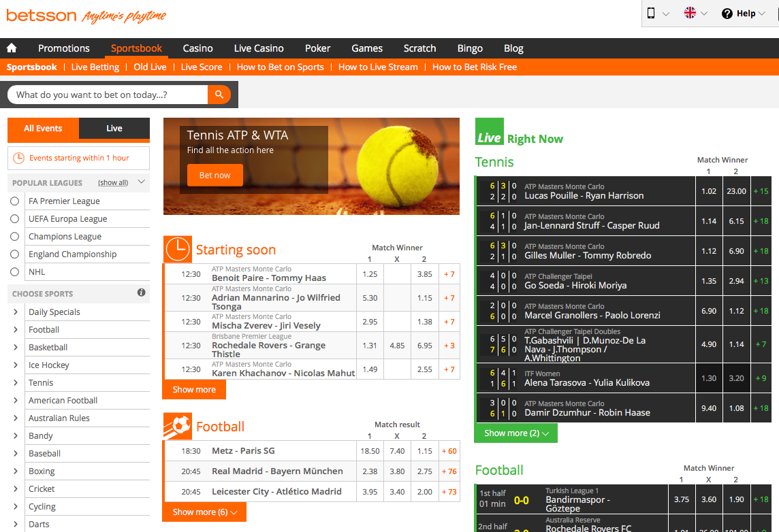Open the UK flag language selector

pyautogui.click(x=690, y=13)
